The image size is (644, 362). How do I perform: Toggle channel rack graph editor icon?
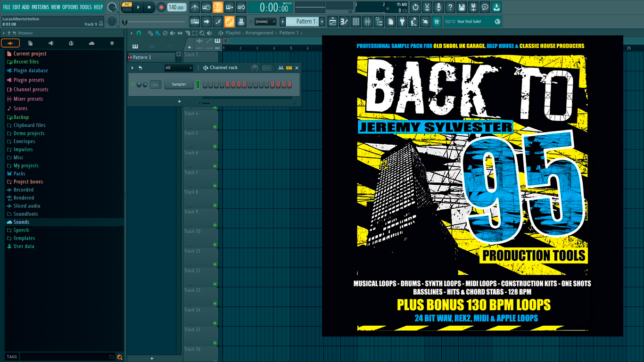point(281,68)
